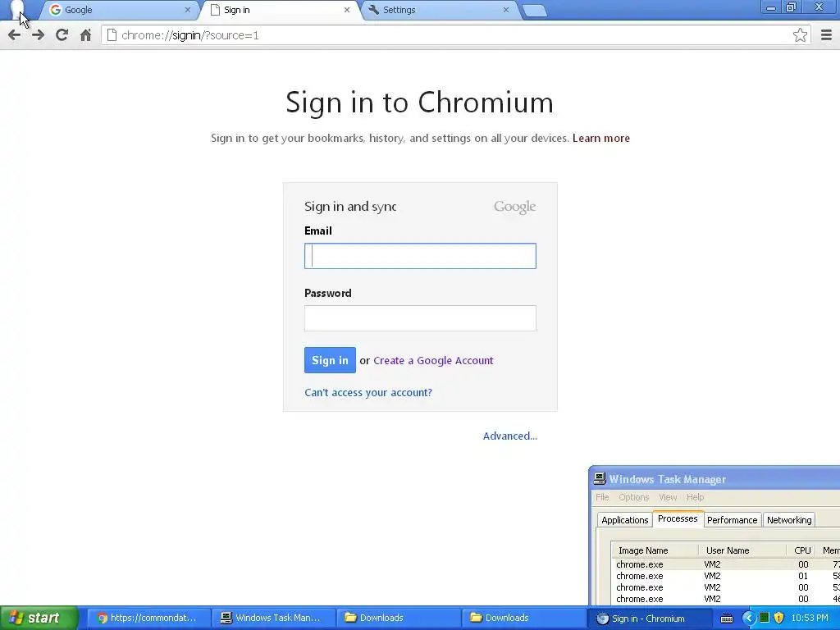This screenshot has height=630, width=840.
Task: Open the Can't access your account link
Action: click(368, 393)
